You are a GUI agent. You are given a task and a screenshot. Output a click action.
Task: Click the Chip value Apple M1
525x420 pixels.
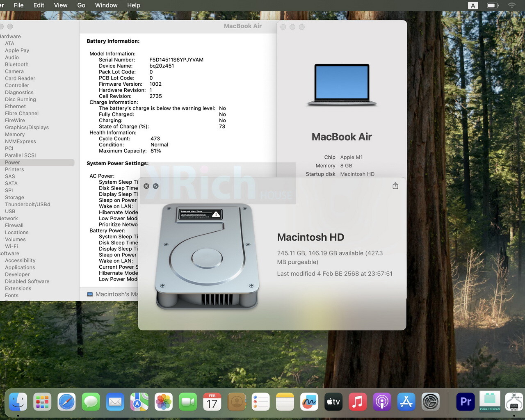click(352, 157)
